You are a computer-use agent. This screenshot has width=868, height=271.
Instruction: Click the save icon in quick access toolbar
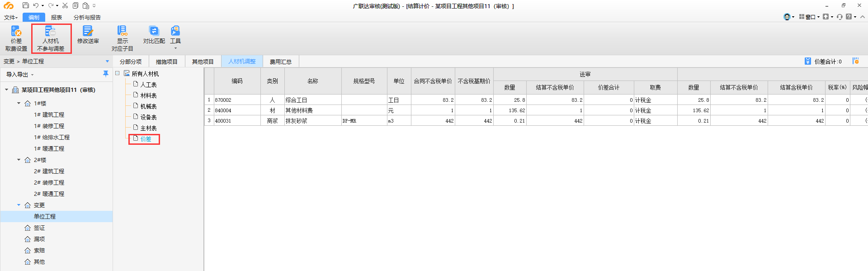(x=26, y=5)
